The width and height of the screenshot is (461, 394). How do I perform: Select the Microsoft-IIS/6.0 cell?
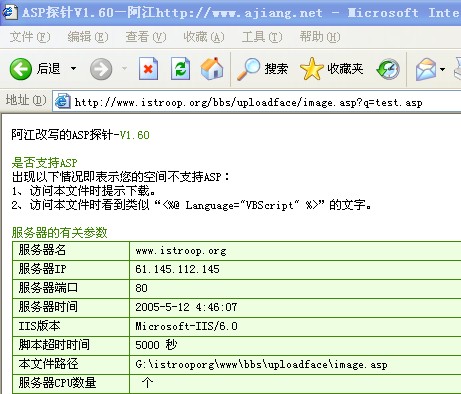pyautogui.click(x=295, y=326)
